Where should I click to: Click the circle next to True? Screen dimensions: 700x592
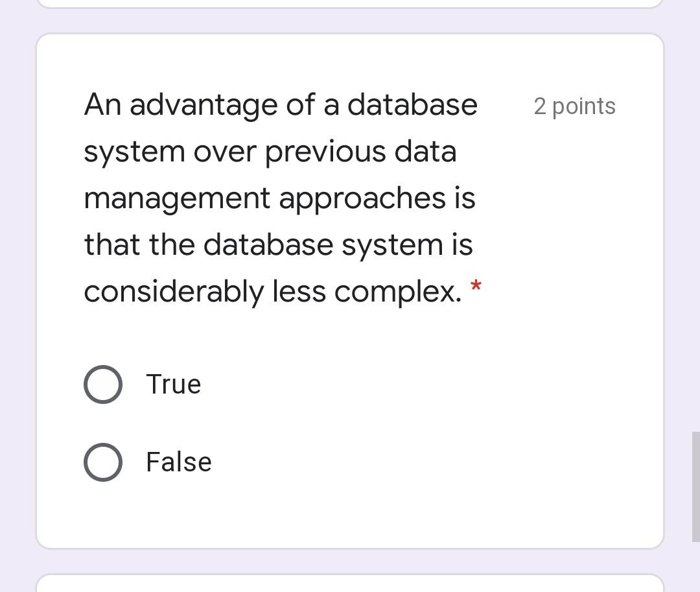pyautogui.click(x=103, y=384)
